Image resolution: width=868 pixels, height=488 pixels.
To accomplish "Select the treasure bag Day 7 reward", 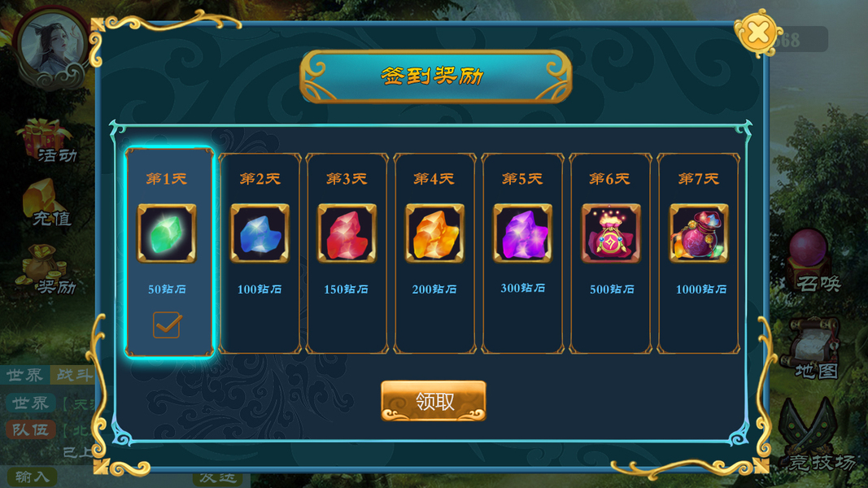I will (699, 233).
